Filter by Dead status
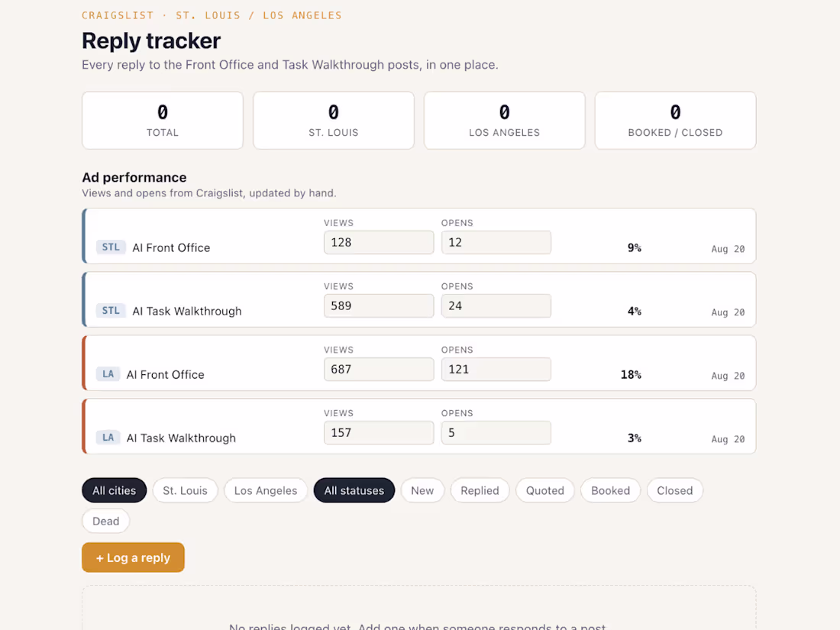This screenshot has width=840, height=630. point(105,521)
